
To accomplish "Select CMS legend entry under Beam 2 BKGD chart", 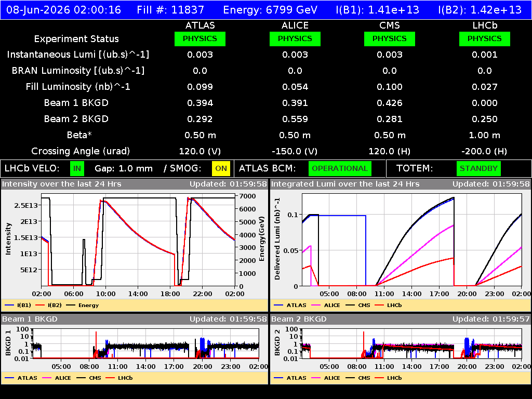I will pos(357,378).
